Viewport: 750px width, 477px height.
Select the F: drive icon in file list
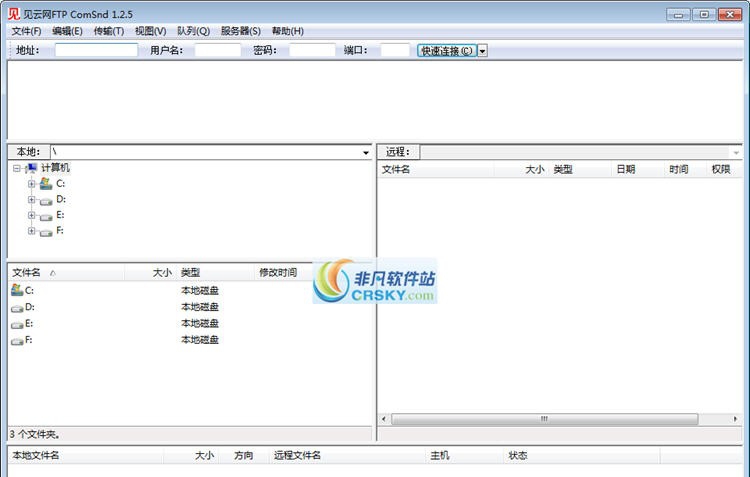17,341
